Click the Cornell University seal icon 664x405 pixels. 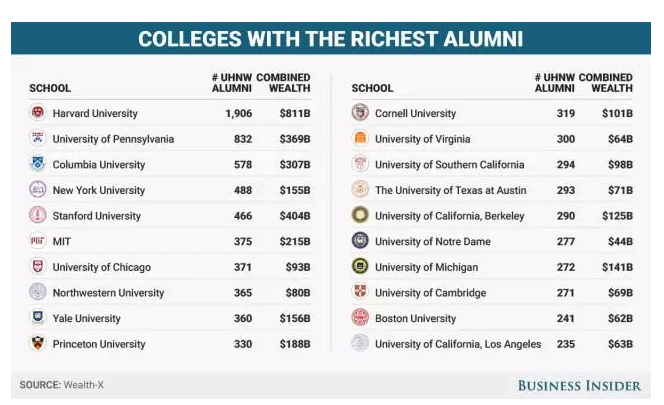pyautogui.click(x=360, y=113)
